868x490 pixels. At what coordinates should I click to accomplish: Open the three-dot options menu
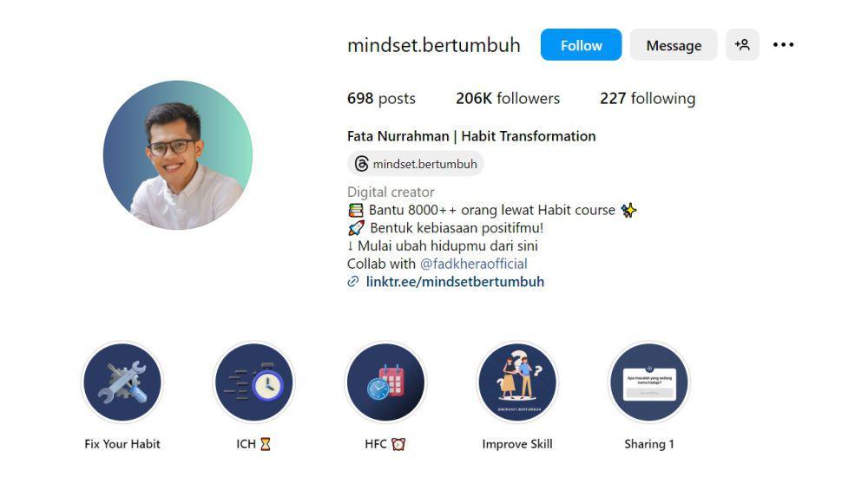[x=783, y=45]
